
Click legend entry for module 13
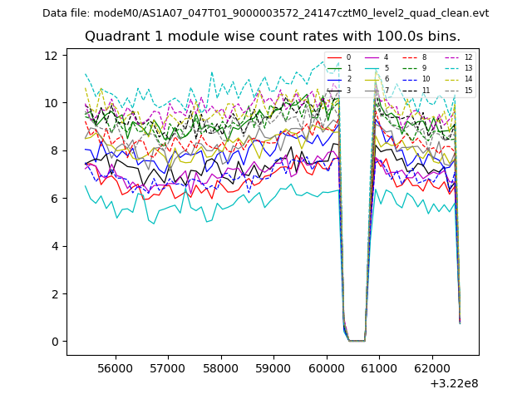(456, 68)
